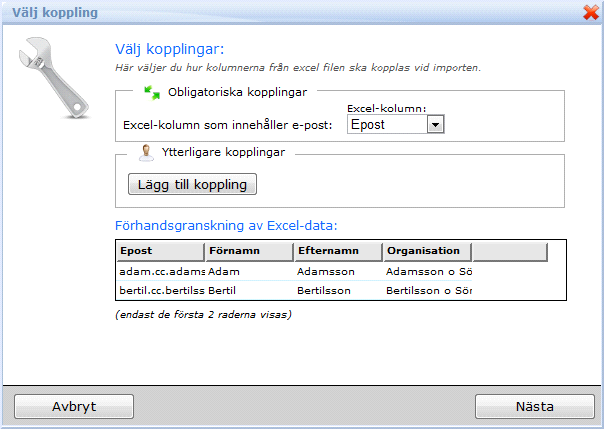Click the person icon beside Ytterligare kopplingar
The height and width of the screenshot is (429, 604).
click(147, 153)
